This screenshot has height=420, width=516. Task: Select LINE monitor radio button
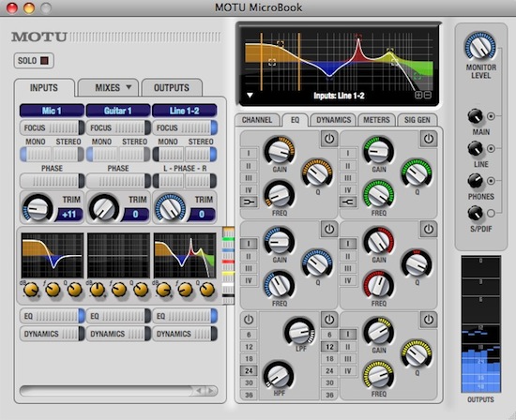[x=491, y=149]
